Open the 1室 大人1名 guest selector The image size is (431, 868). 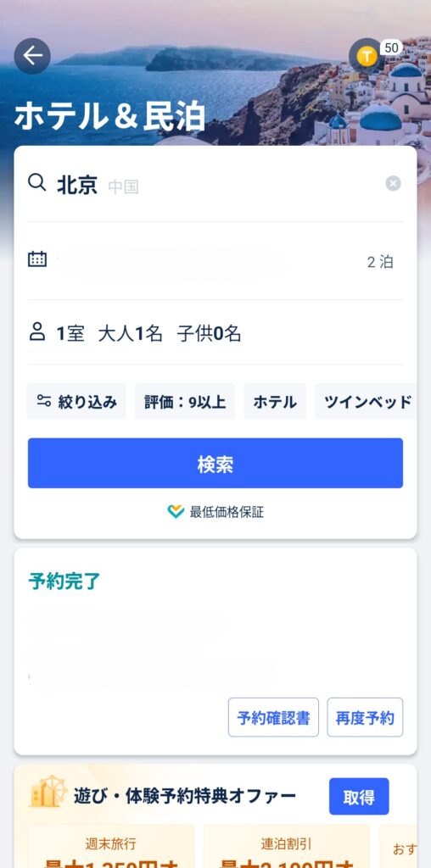215,332
